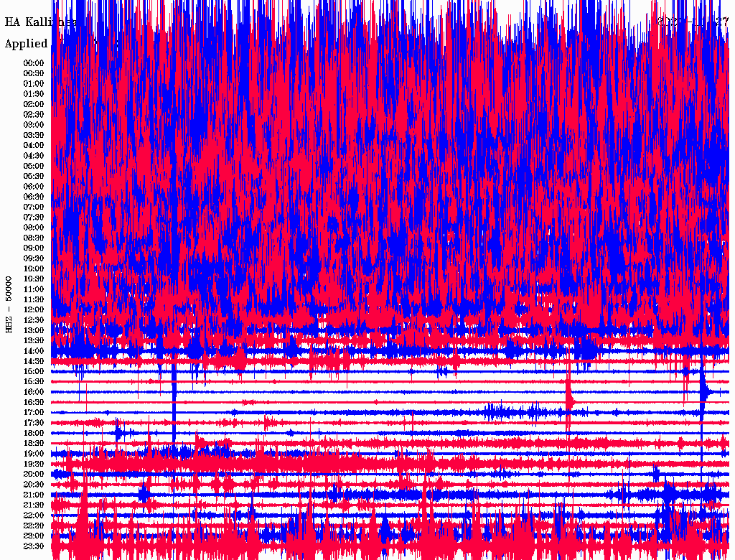Pick the 10:30 time label
Image resolution: width=735 pixels, height=560 pixels.
[34, 279]
